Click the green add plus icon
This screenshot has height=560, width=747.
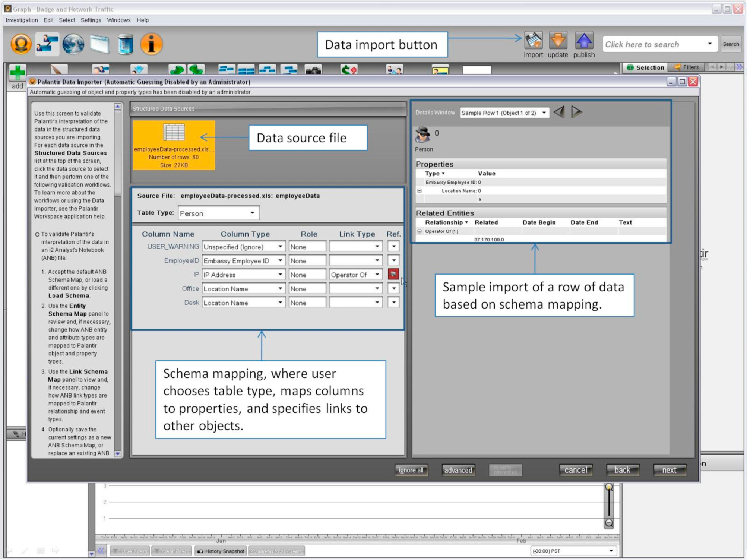[17, 73]
